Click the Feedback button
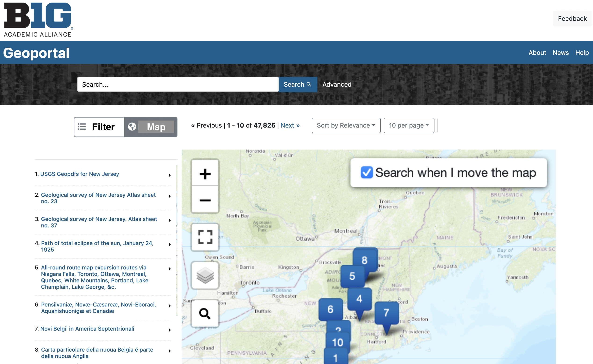593x364 pixels. point(572,18)
